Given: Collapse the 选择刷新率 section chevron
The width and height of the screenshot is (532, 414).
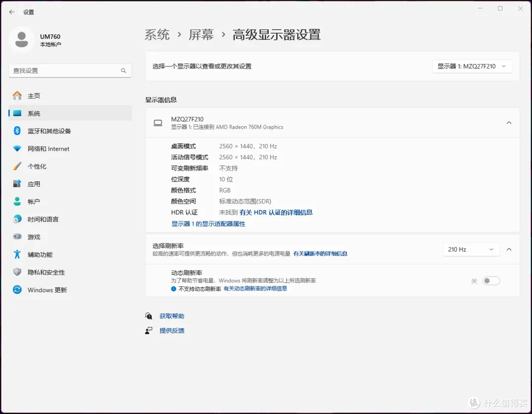Looking at the screenshot, I should point(509,249).
